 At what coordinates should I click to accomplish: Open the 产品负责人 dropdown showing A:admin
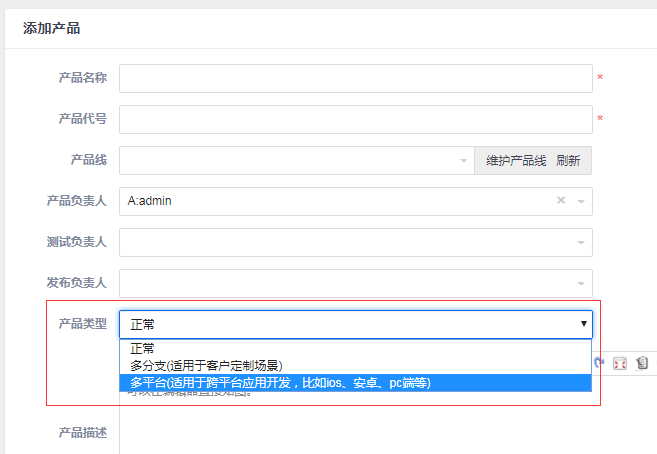pyautogui.click(x=356, y=201)
